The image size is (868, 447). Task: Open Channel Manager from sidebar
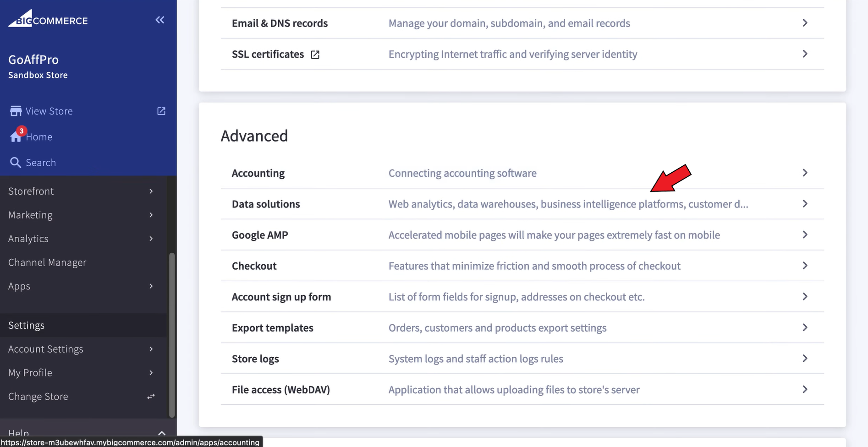click(x=47, y=262)
